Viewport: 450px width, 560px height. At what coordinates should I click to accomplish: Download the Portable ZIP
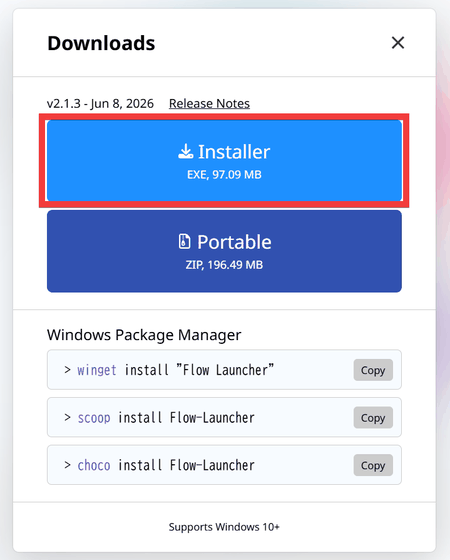tap(224, 251)
